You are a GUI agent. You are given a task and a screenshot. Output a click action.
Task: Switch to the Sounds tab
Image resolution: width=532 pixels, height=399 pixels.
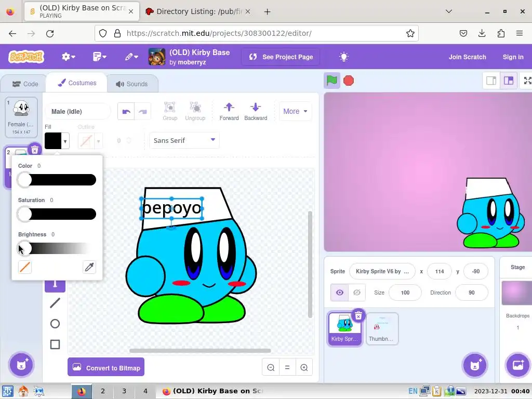click(132, 84)
